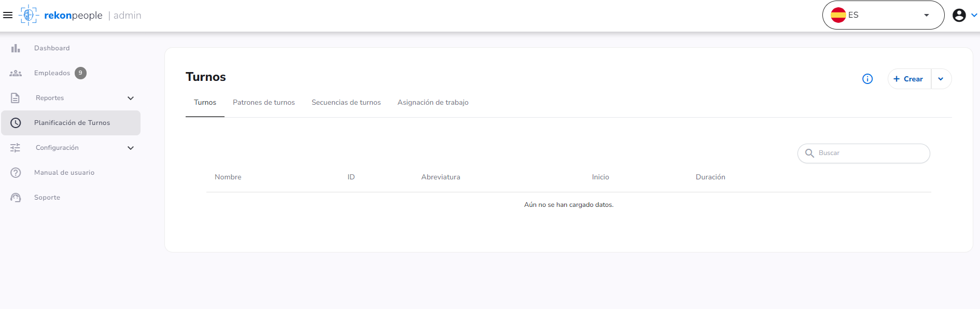
Task: Expand the account menu chevron
Action: click(x=974, y=15)
